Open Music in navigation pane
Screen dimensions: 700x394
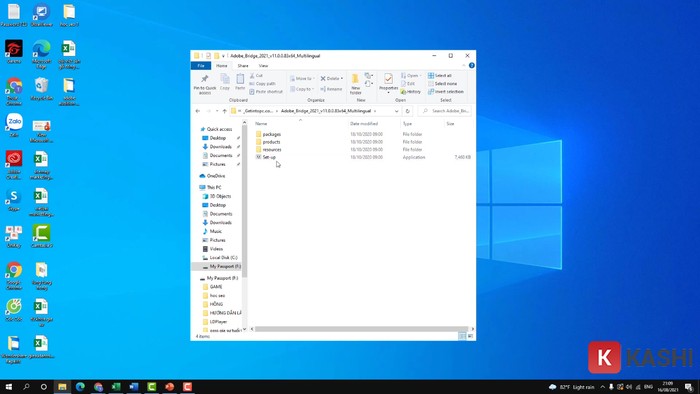click(212, 232)
